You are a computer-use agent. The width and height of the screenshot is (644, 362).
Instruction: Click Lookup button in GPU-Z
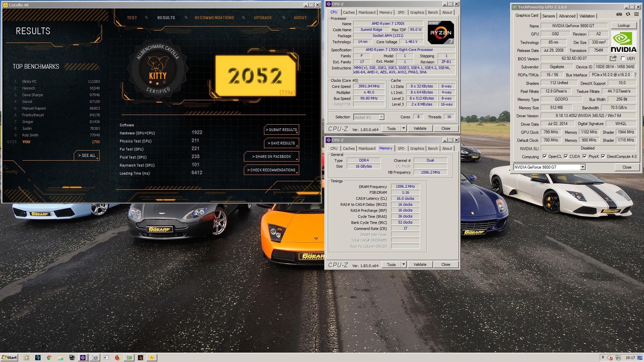624,25
